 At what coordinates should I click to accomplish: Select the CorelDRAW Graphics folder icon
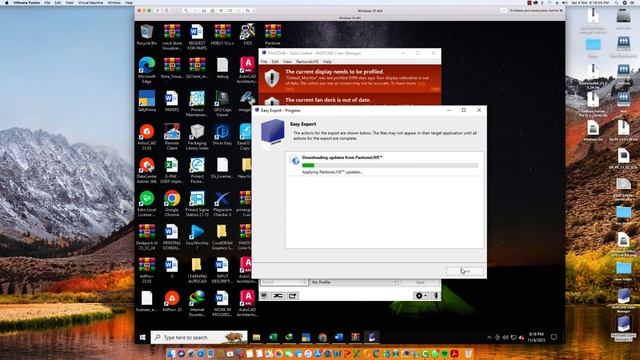click(x=222, y=237)
